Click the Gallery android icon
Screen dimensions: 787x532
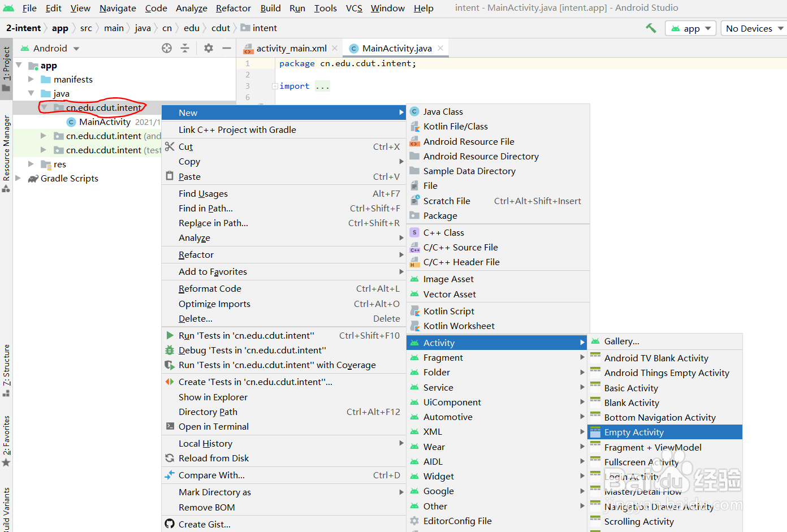point(595,341)
